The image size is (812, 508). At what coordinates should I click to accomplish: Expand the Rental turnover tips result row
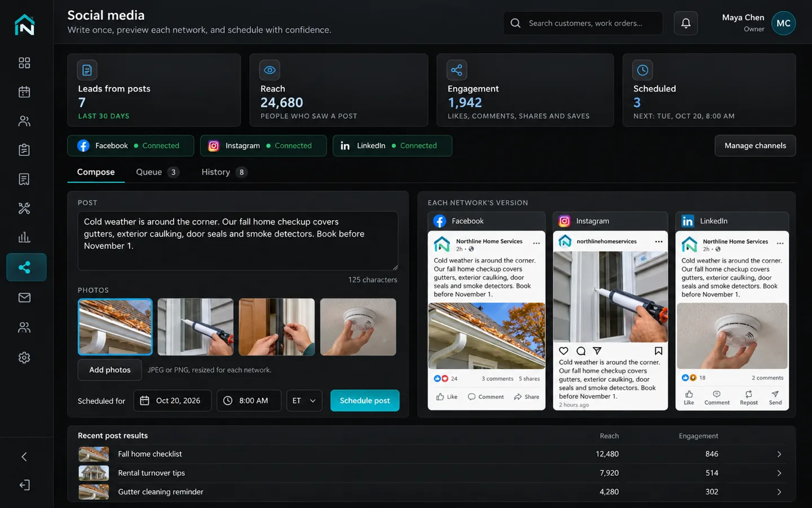coord(431,473)
